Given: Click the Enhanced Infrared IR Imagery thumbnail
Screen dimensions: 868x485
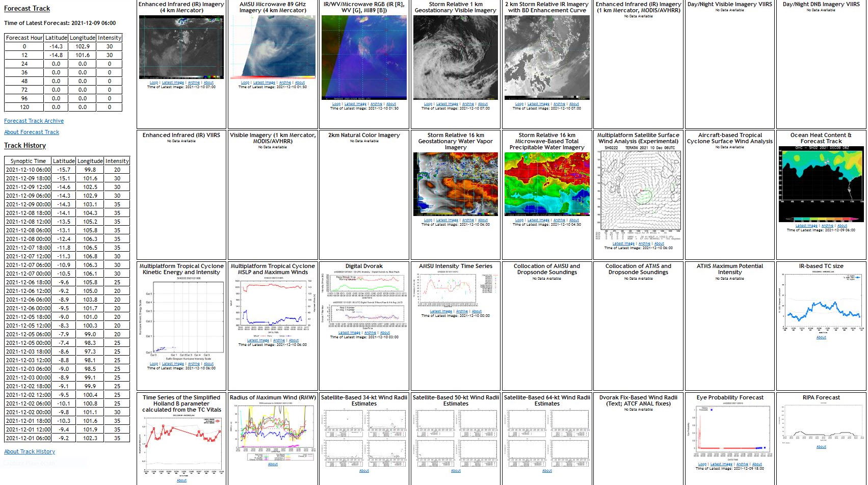Looking at the screenshot, I should click(x=181, y=46).
